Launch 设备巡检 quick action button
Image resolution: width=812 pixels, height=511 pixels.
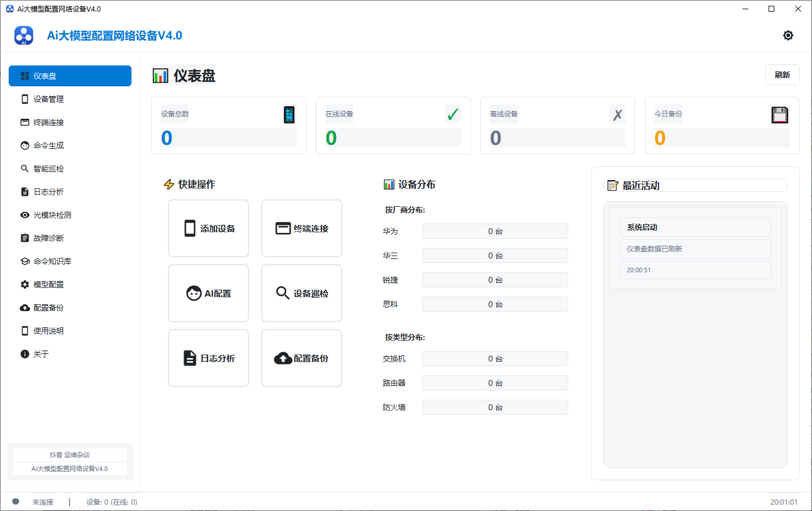pyautogui.click(x=302, y=293)
